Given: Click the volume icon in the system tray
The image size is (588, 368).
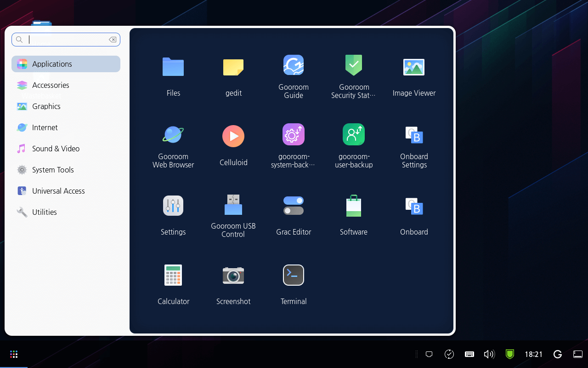Looking at the screenshot, I should [x=489, y=354].
